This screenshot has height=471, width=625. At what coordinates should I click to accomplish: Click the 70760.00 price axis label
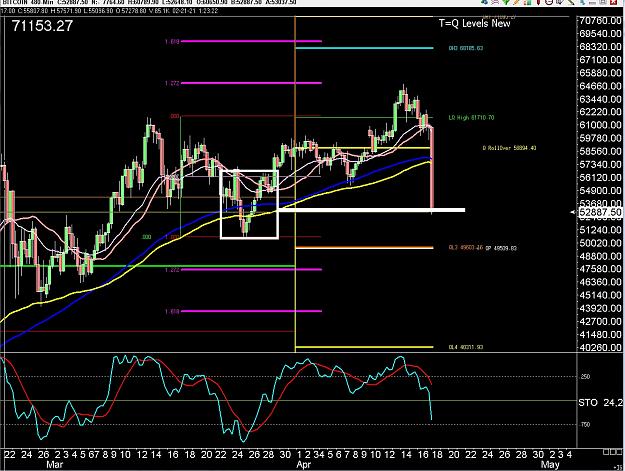(x=600, y=20)
